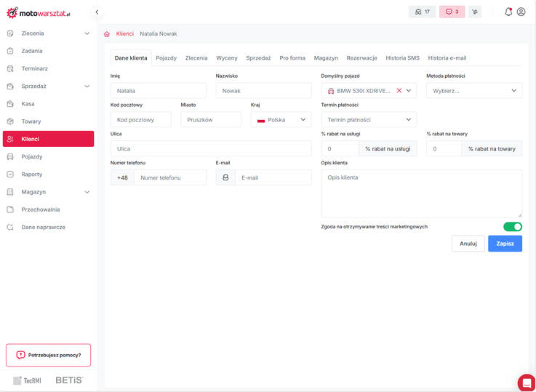Click the home icon in breadcrumb

tap(107, 34)
